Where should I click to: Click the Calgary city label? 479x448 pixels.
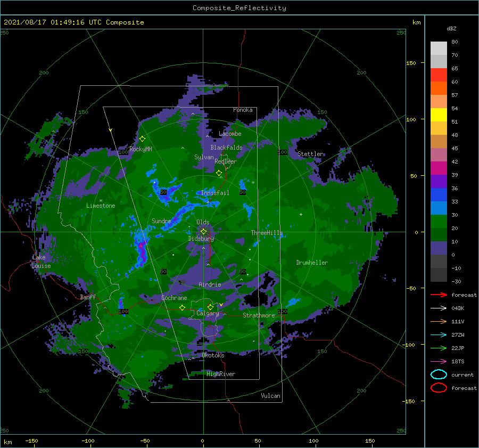[x=208, y=313]
